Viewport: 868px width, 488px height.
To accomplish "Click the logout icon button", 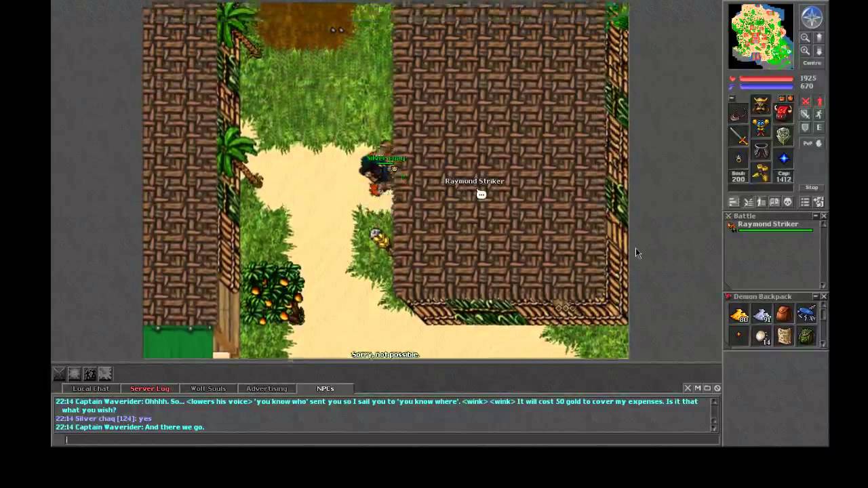I will (x=819, y=201).
